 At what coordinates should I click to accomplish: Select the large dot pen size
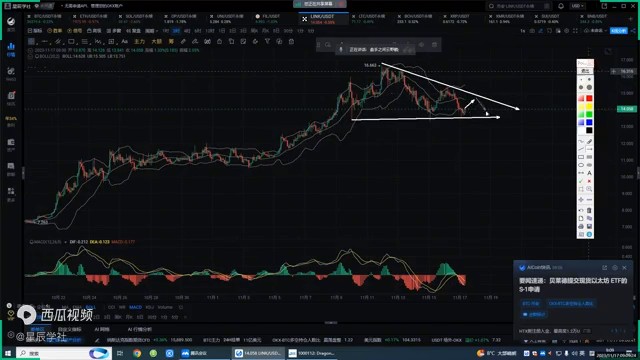pos(589,88)
